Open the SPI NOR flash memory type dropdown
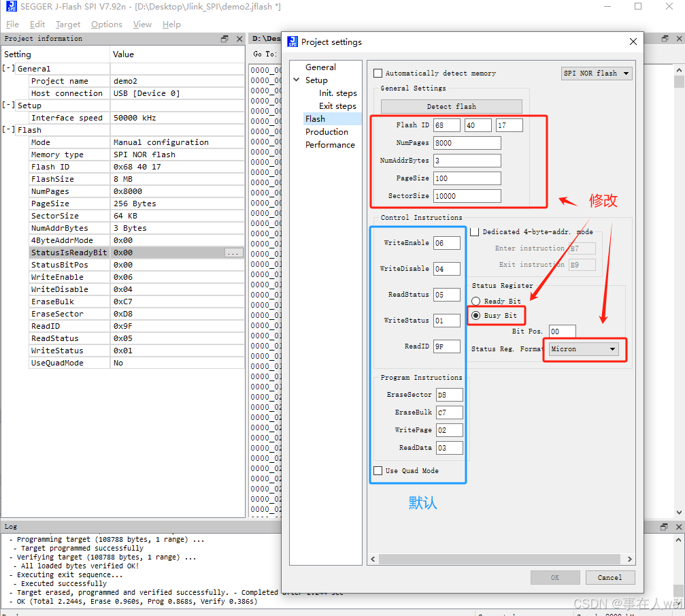Image resolution: width=685 pixels, height=616 pixels. pyautogui.click(x=597, y=73)
